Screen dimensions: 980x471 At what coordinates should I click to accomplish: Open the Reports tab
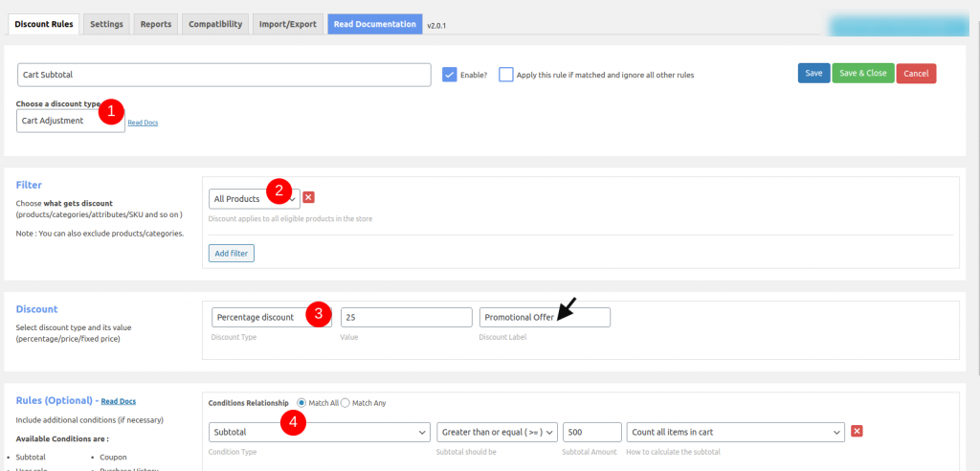click(x=156, y=24)
